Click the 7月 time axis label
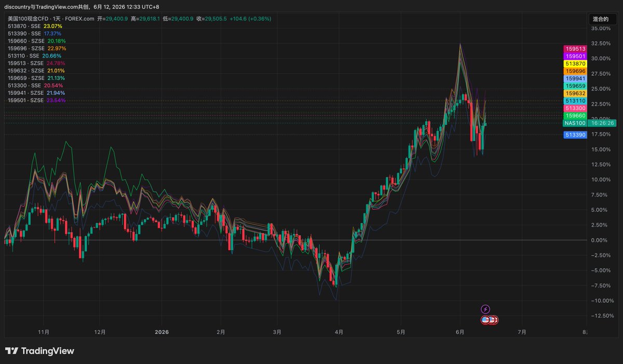This screenshot has width=623, height=364. [x=522, y=332]
